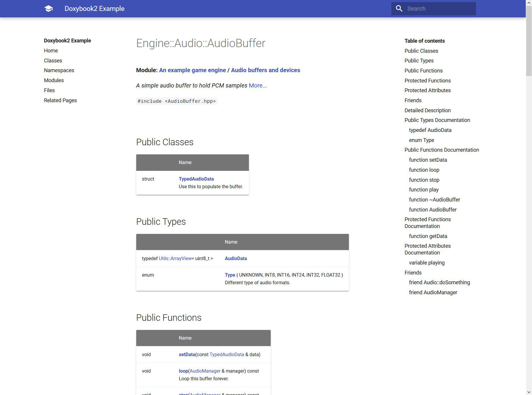Jump to Protected Attributes in contents
532x395 pixels.
(x=428, y=90)
